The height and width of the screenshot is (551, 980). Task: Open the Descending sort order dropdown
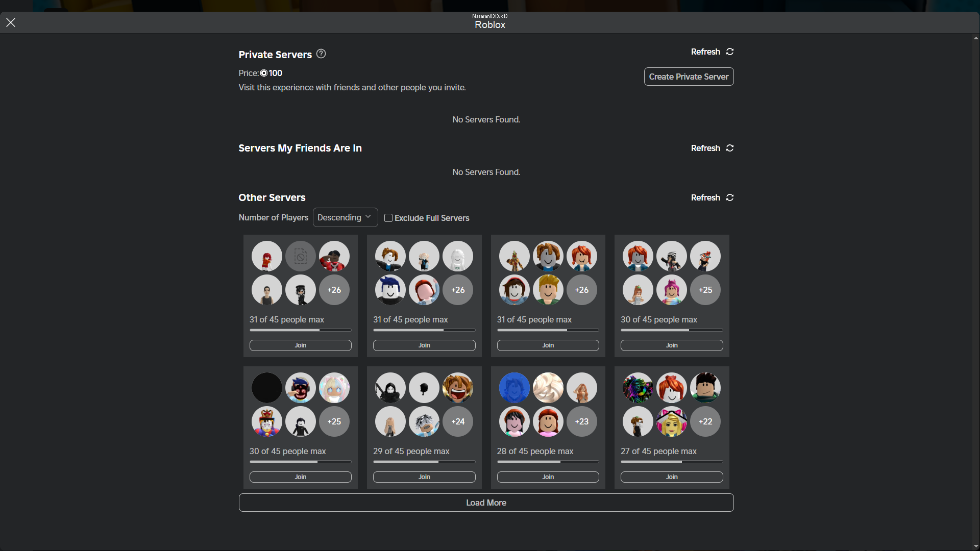[345, 217]
